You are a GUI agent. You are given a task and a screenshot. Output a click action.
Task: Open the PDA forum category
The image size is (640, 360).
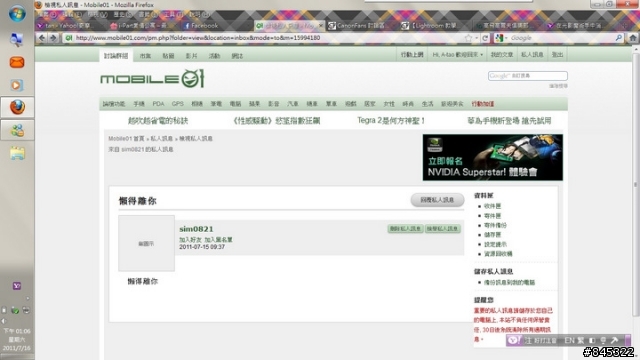click(x=158, y=104)
